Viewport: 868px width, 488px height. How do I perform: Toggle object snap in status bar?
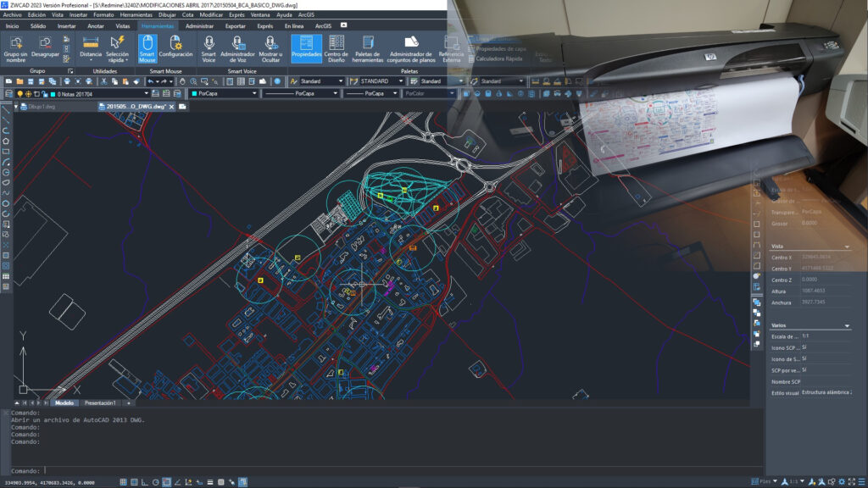pyautogui.click(x=167, y=482)
